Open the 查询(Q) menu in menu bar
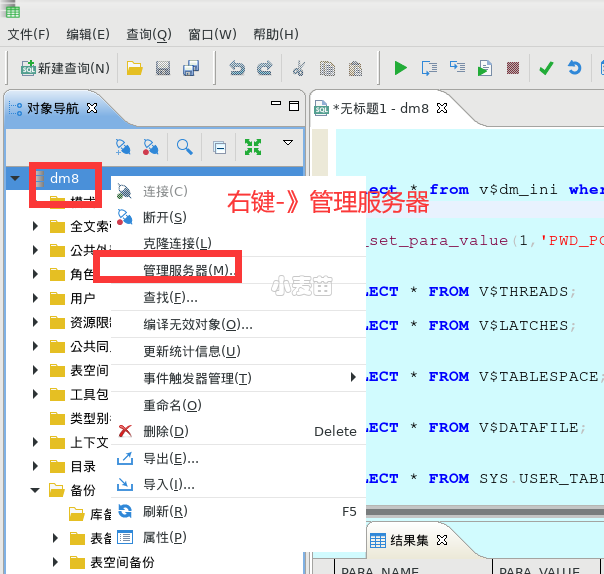Viewport: 604px width, 574px height. coord(148,34)
